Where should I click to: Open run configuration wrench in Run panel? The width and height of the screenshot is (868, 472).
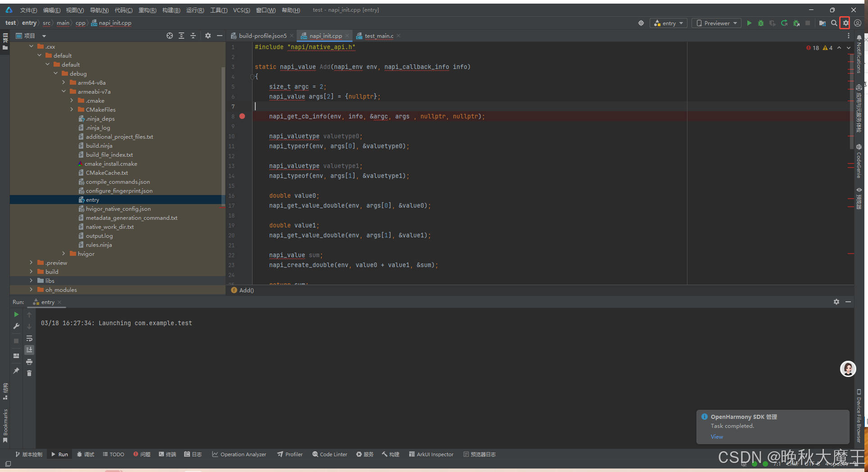(16, 326)
